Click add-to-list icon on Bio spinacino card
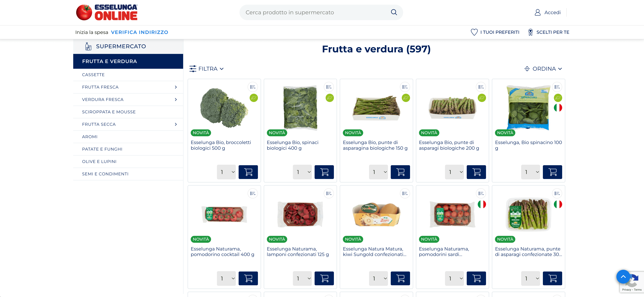Viewport: 644px width, 297px height. 557,87
